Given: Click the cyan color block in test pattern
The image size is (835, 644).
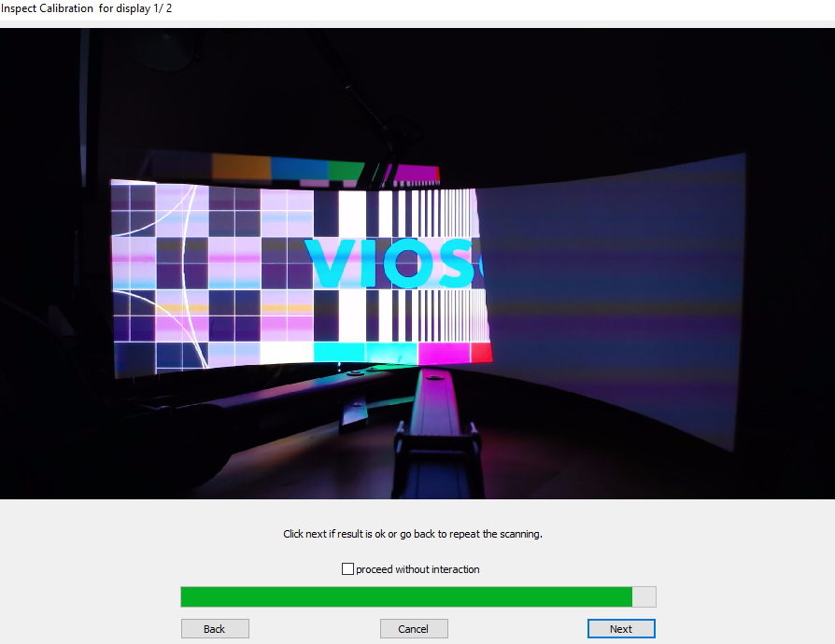Looking at the screenshot, I should (339, 352).
